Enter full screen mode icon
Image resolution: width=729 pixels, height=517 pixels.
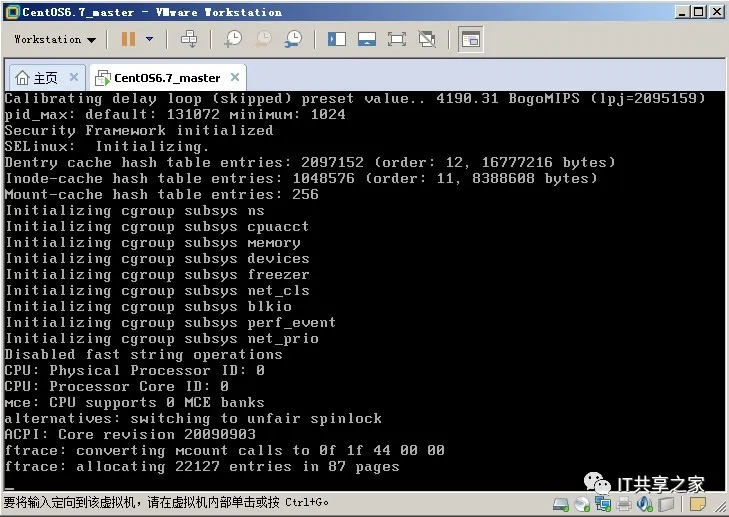click(397, 39)
